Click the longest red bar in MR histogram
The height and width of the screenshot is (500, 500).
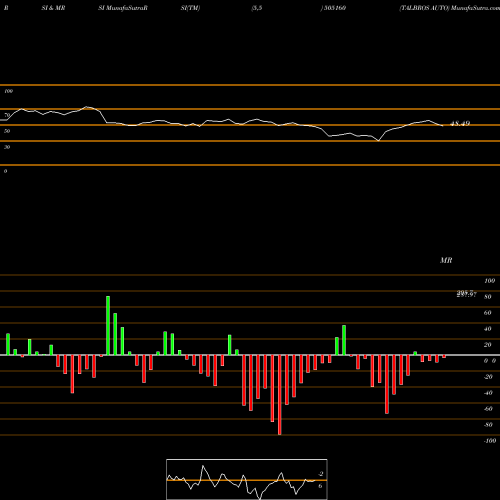(279, 395)
